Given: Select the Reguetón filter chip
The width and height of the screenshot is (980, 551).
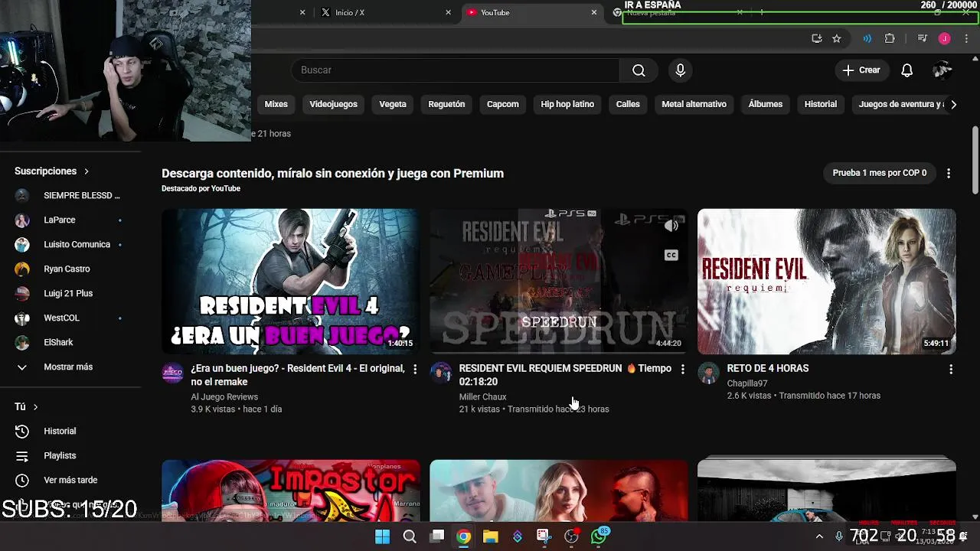Looking at the screenshot, I should [x=446, y=104].
